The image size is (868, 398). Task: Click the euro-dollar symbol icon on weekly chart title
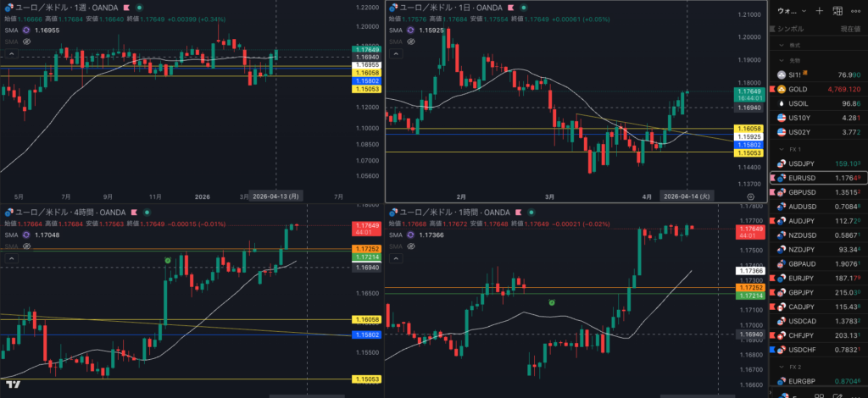tap(8, 8)
